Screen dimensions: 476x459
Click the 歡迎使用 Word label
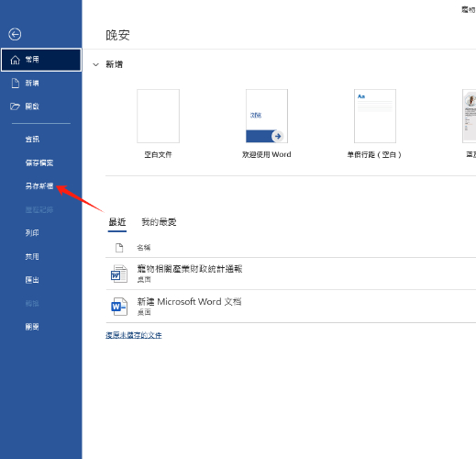(x=267, y=154)
